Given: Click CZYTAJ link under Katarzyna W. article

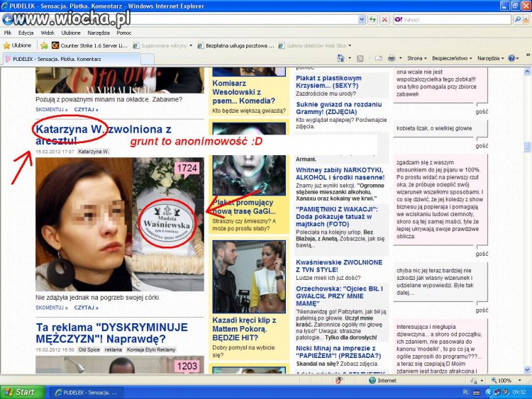Looking at the screenshot, I should coord(86,308).
